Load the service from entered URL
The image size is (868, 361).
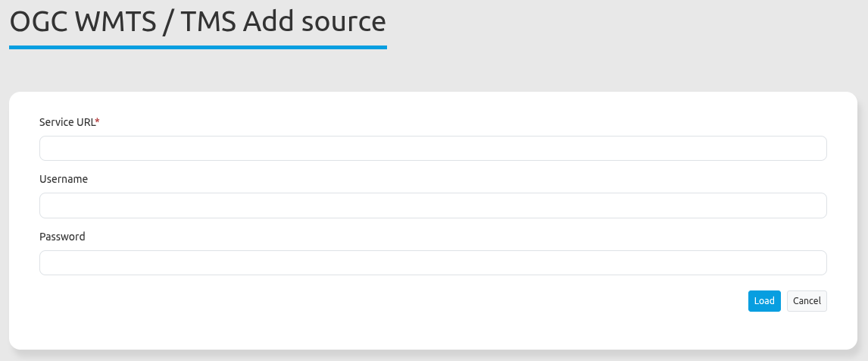[764, 301]
